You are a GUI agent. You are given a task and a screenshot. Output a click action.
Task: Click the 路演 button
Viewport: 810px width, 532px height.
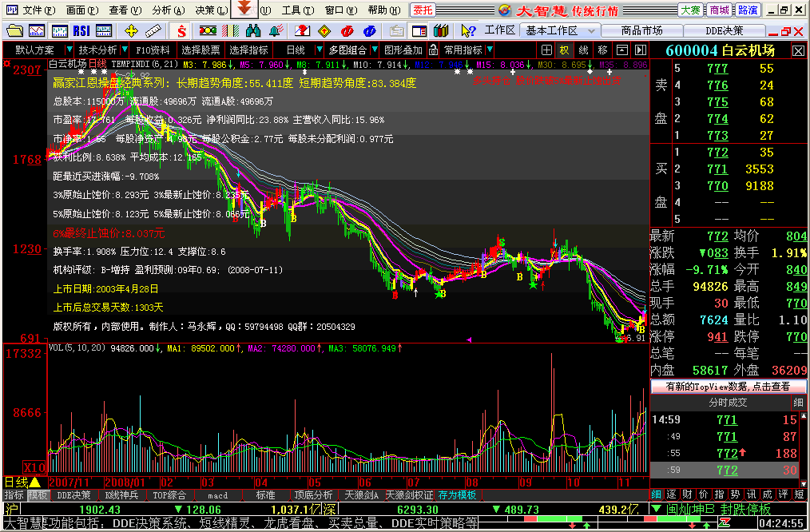tap(748, 10)
